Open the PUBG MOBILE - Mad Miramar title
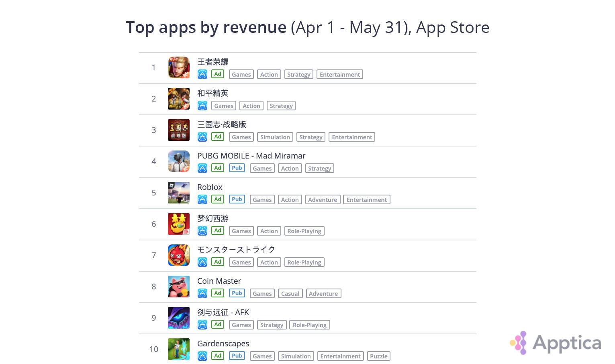This screenshot has width=615, height=364. [251, 156]
